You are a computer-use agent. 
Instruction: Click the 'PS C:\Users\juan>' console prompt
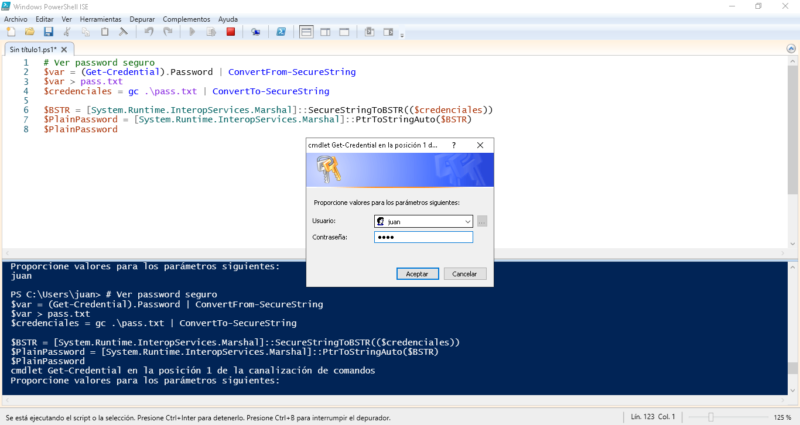[56, 294]
